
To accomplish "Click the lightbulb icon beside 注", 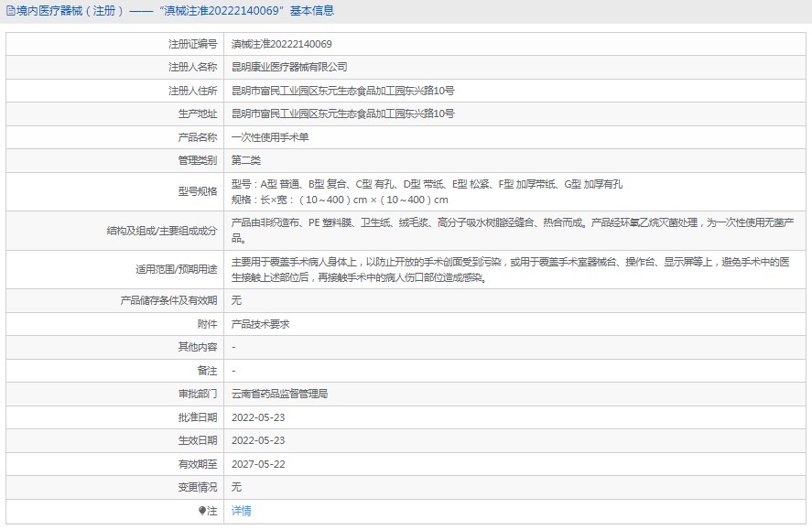I will [x=202, y=511].
